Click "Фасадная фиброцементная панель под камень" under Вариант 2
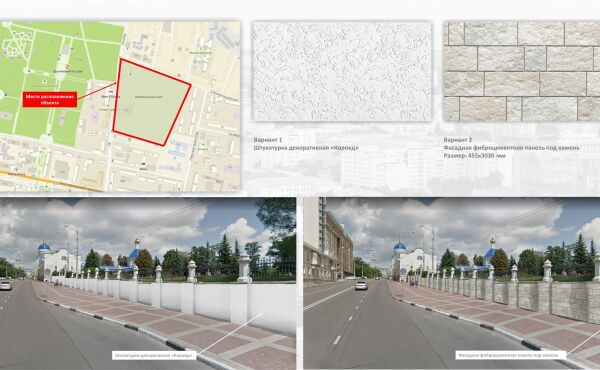This screenshot has width=600, height=370. [512, 148]
